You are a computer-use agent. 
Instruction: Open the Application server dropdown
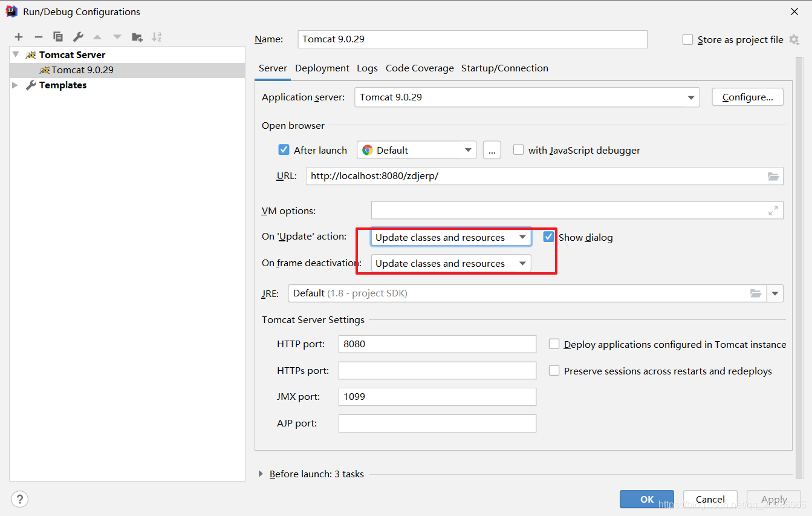[x=526, y=97]
